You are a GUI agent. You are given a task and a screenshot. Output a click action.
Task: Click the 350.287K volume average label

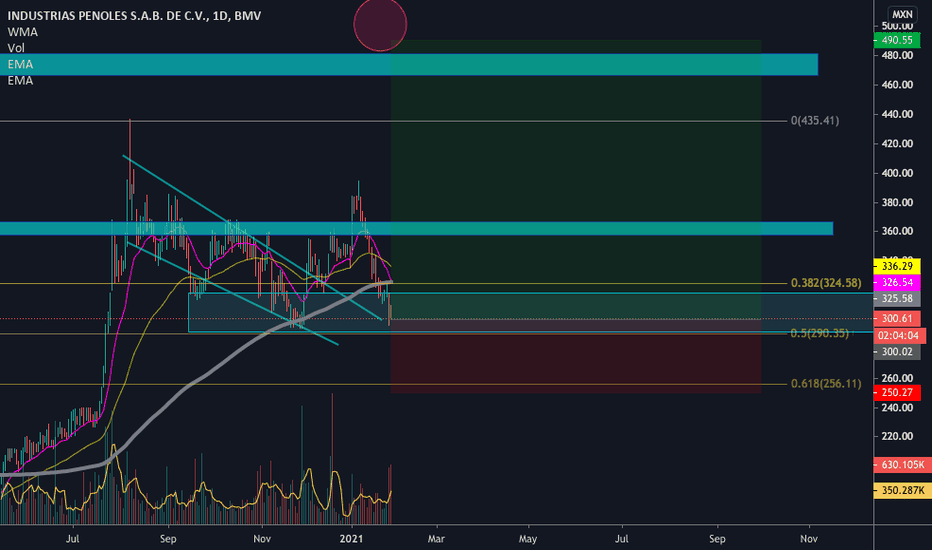click(x=902, y=491)
